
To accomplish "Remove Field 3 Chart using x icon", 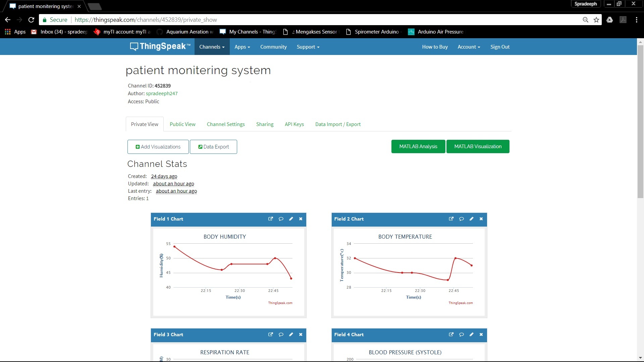I will click(301, 335).
